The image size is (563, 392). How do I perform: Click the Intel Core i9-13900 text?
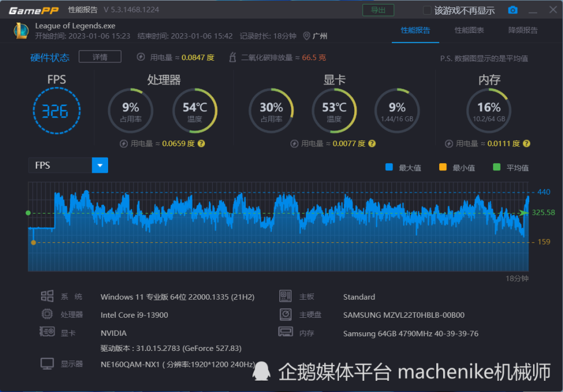coord(135,315)
